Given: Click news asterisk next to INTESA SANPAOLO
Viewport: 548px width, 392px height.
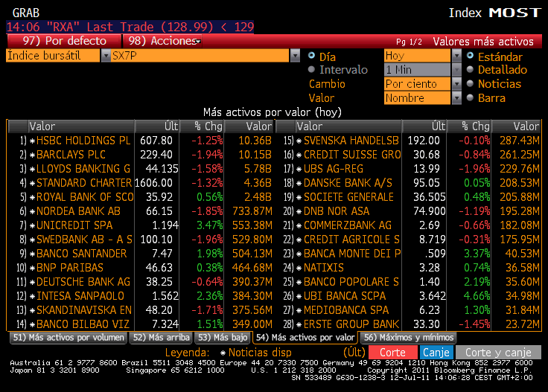Looking at the screenshot, I should 32,296.
